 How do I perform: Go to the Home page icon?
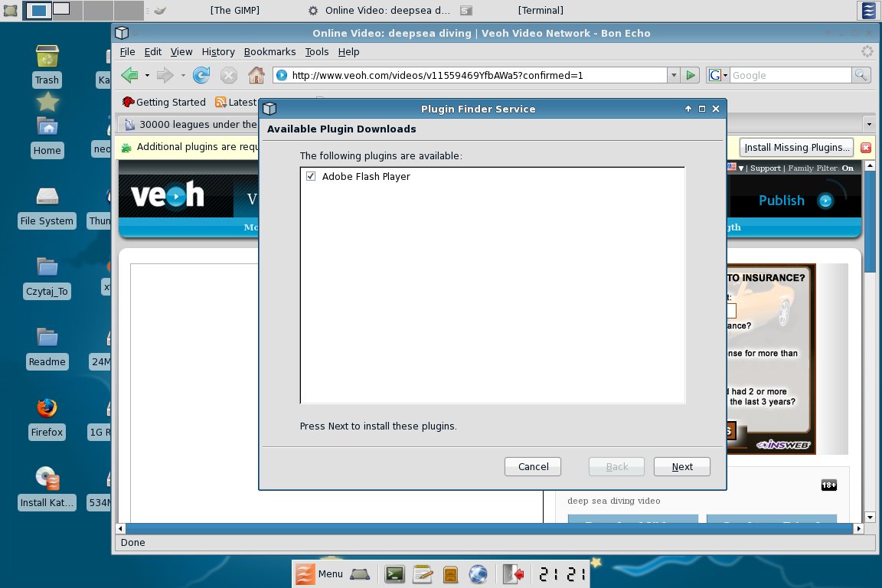pyautogui.click(x=256, y=75)
